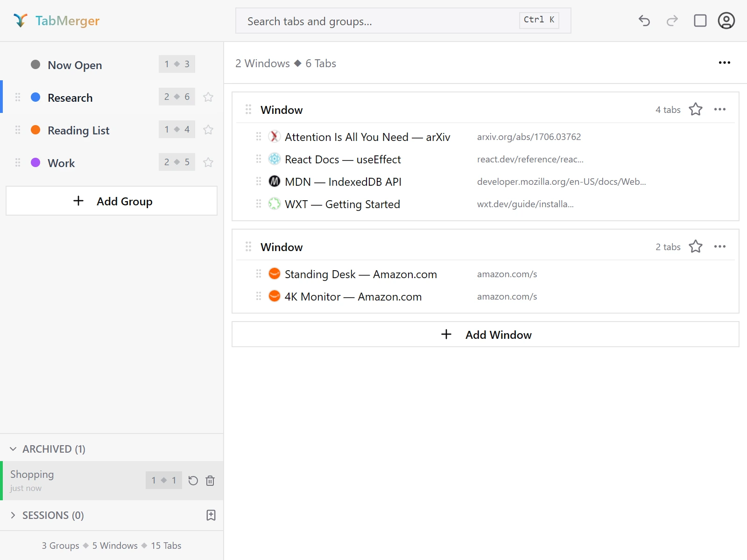
Task: Click the arXiv tab favicon
Action: [x=275, y=136]
